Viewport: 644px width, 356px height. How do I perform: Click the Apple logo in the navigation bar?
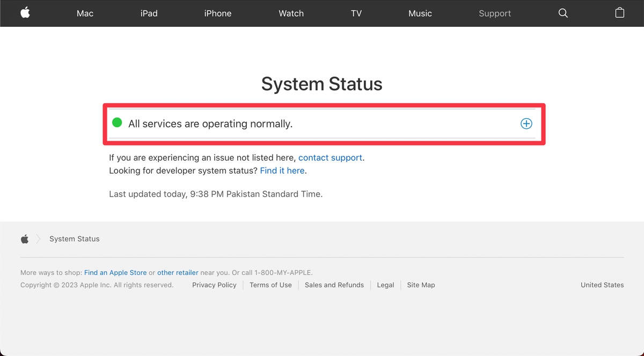(25, 13)
